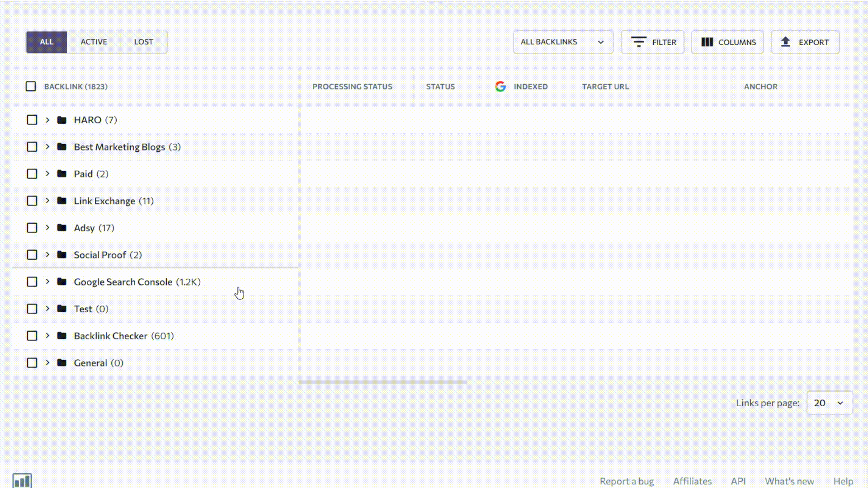Check the Adsy folder checkbox

(x=32, y=228)
